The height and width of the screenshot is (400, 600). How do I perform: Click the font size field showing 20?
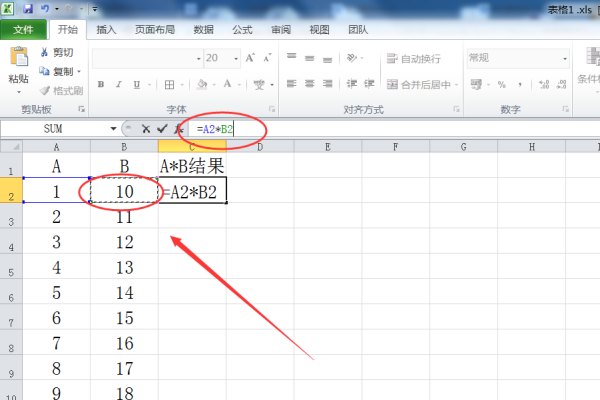point(217,58)
